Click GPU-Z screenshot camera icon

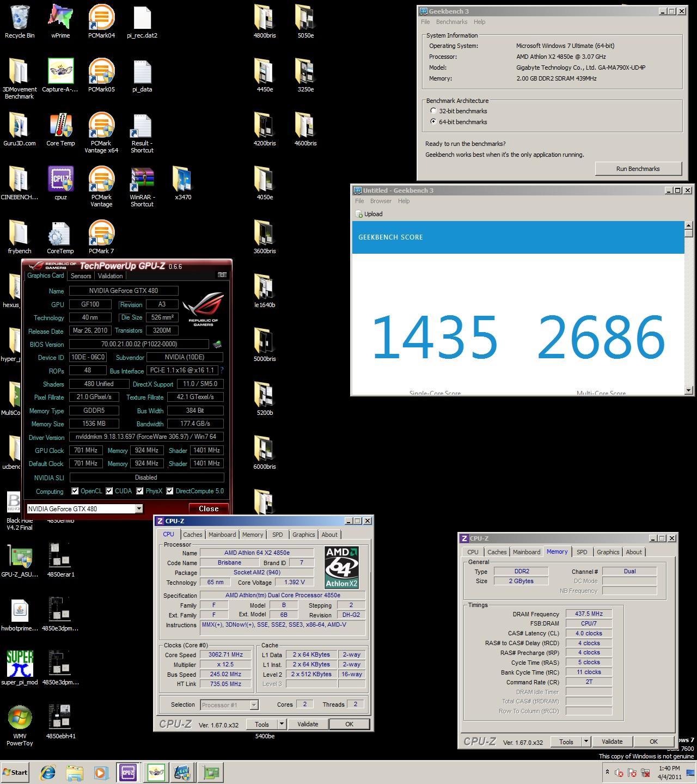[222, 275]
